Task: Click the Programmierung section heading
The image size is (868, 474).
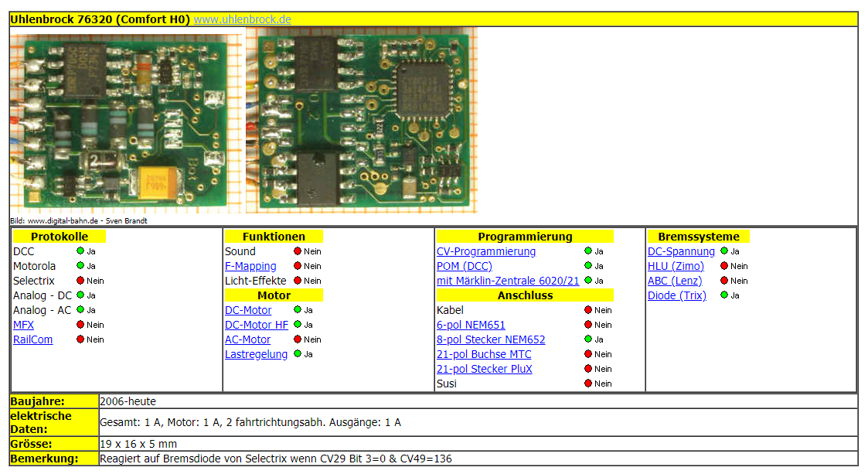Action: [x=525, y=237]
